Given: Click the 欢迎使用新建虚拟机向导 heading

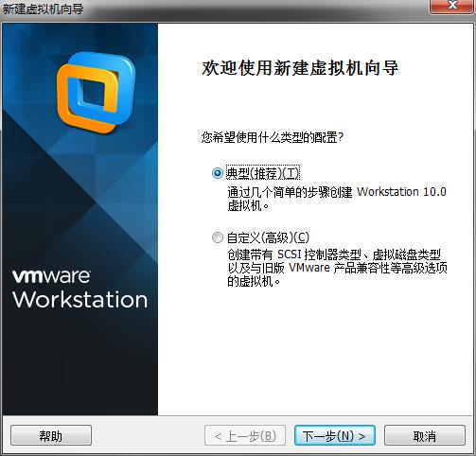Looking at the screenshot, I should tap(300, 68).
